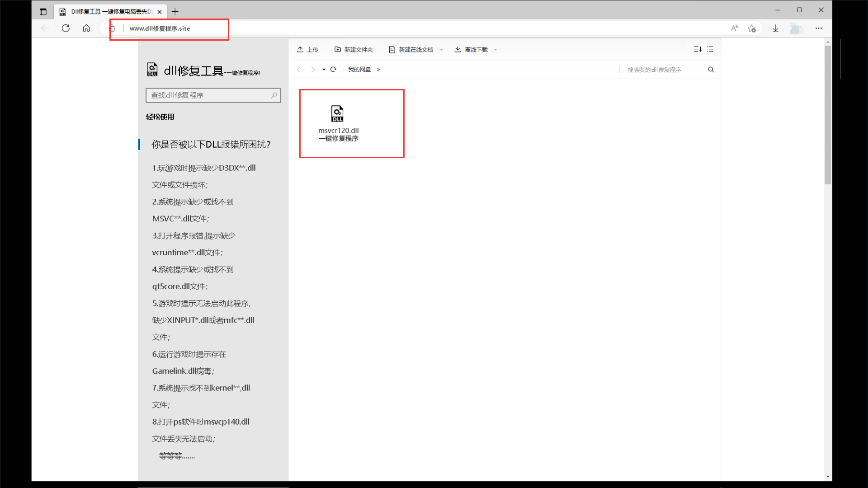This screenshot has height=488, width=868.
Task: Click the site info lock icon
Action: pos(112,28)
